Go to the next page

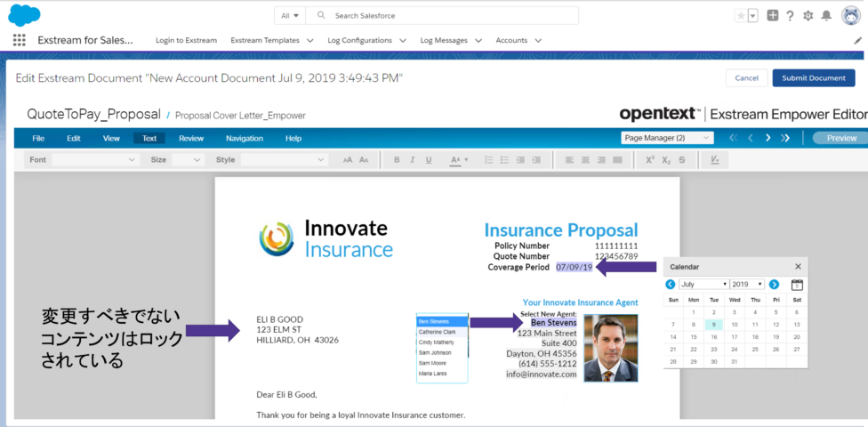[768, 138]
